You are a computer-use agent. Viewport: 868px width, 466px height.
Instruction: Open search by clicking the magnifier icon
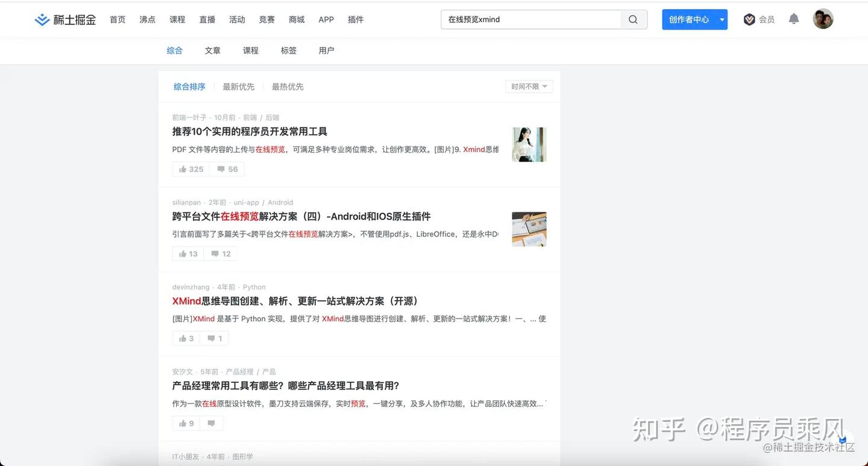click(x=632, y=19)
